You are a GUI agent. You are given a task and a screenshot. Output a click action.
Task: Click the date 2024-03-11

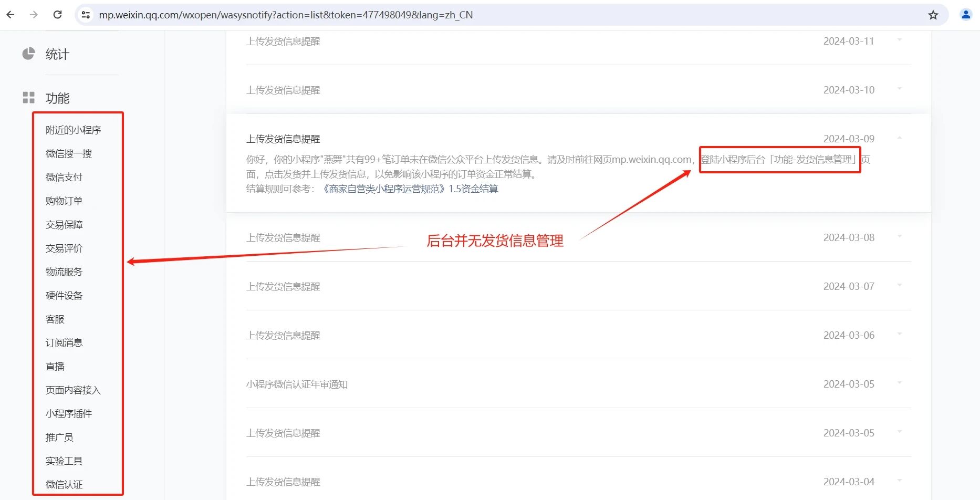click(849, 41)
